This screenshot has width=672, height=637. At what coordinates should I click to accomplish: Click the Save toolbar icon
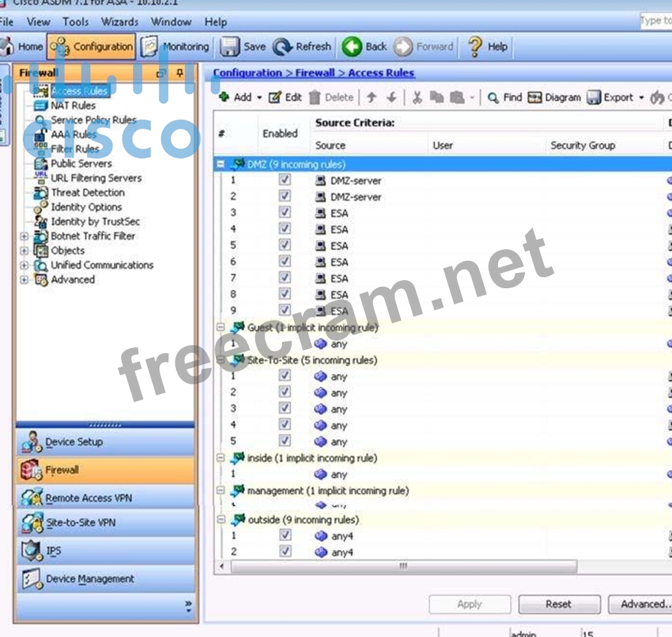click(230, 47)
